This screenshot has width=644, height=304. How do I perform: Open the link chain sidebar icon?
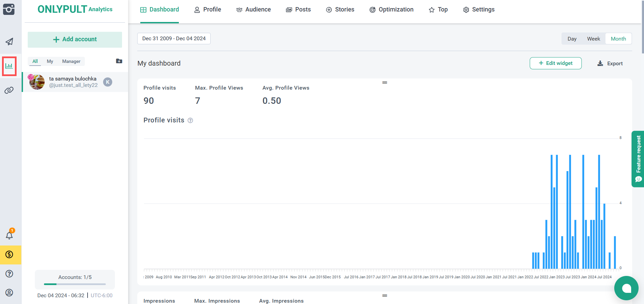point(9,90)
